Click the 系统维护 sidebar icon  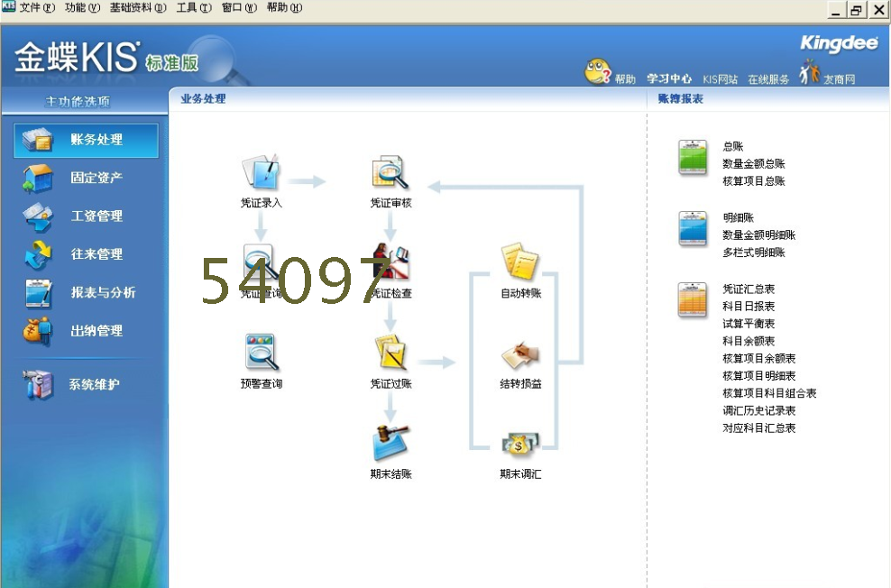point(38,384)
